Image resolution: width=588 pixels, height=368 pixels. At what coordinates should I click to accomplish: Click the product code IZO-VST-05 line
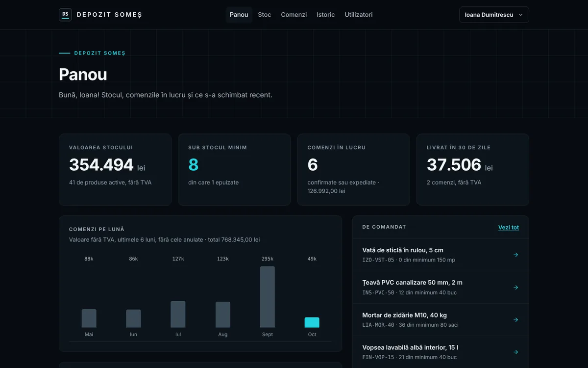[x=409, y=260]
